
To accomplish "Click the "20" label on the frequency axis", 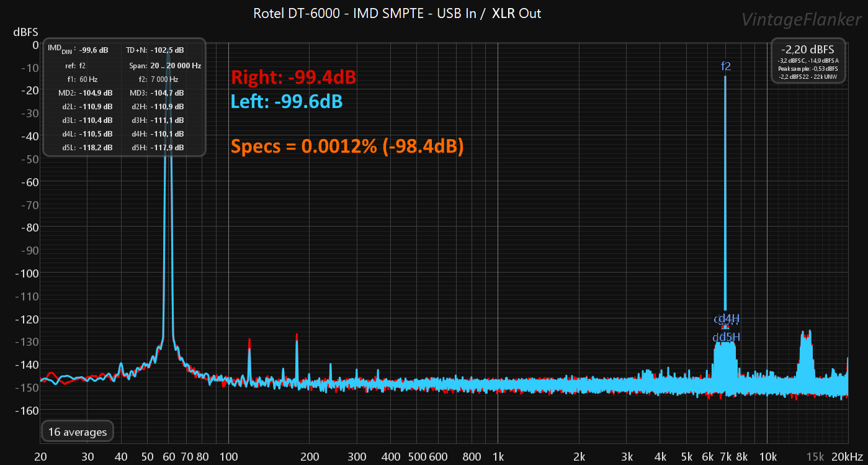I will click(x=41, y=457).
